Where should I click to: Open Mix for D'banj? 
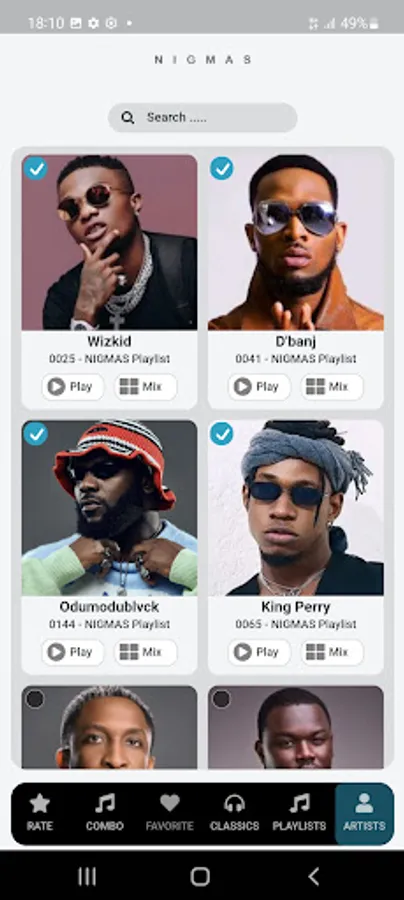pos(332,387)
